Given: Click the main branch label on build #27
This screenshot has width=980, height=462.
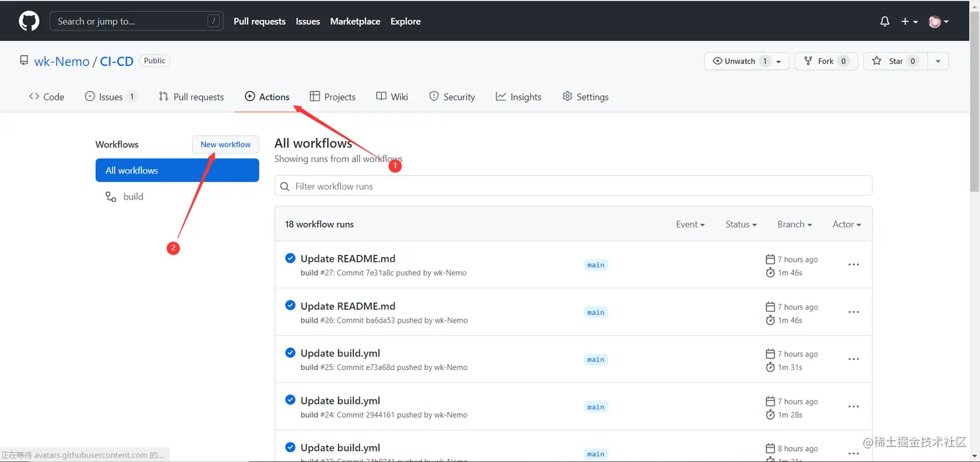Looking at the screenshot, I should click(x=596, y=265).
